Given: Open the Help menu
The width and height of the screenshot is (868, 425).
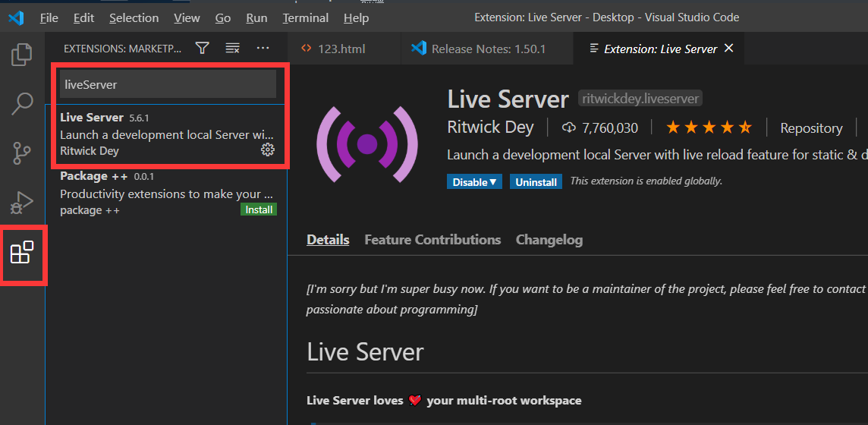Looking at the screenshot, I should [356, 17].
